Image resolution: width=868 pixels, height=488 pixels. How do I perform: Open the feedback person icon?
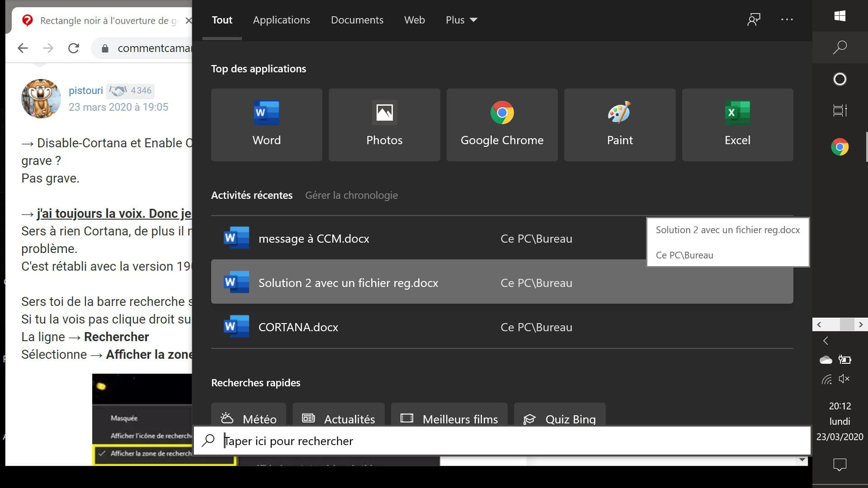[x=754, y=19]
